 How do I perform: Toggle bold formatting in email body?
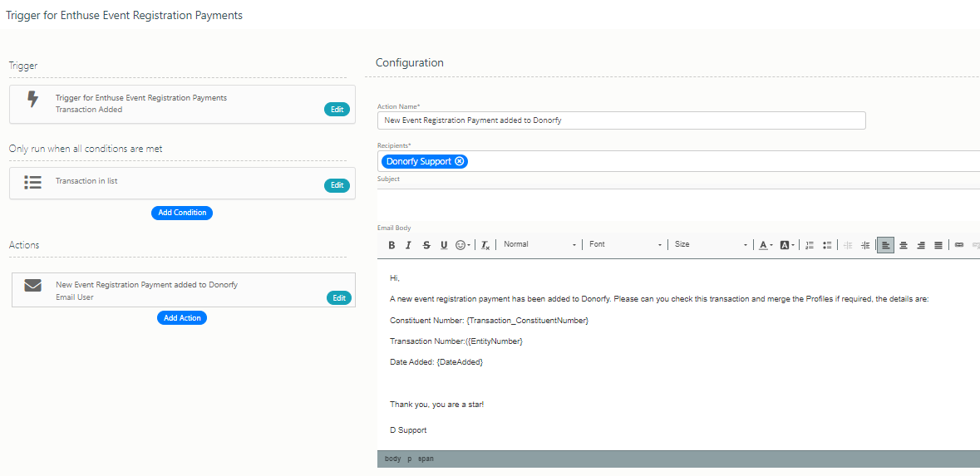tap(392, 245)
